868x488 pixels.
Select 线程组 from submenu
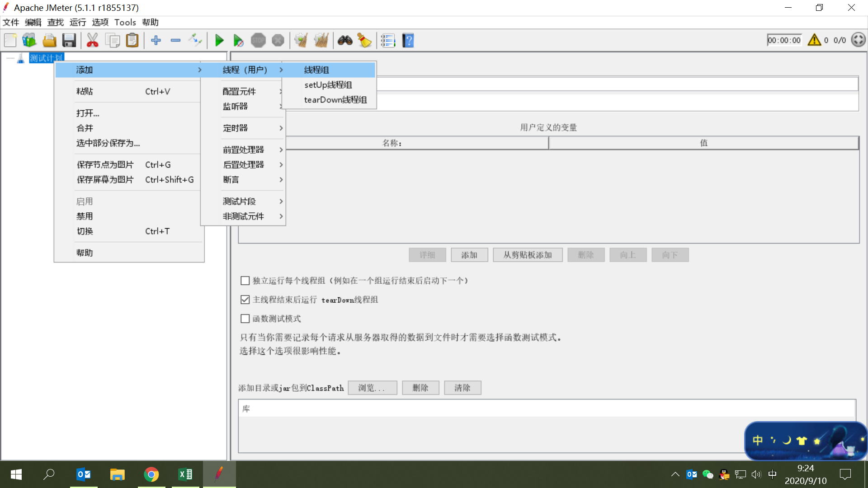coord(316,70)
